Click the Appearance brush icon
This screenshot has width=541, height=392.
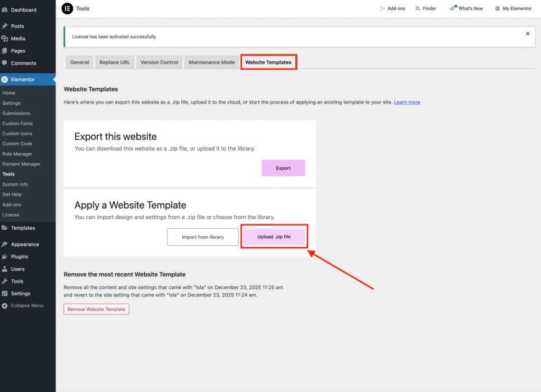point(5,245)
